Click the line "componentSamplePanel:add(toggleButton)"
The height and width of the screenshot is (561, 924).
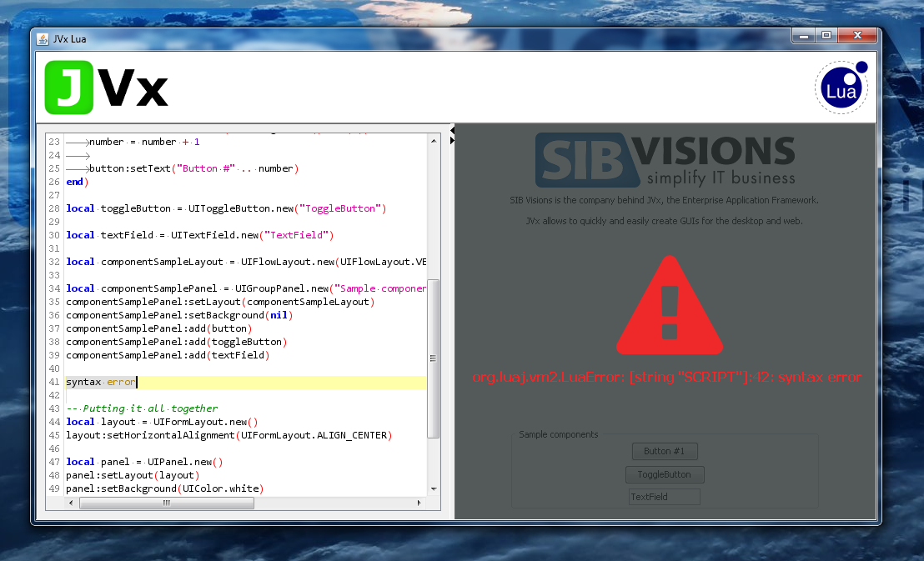(177, 342)
